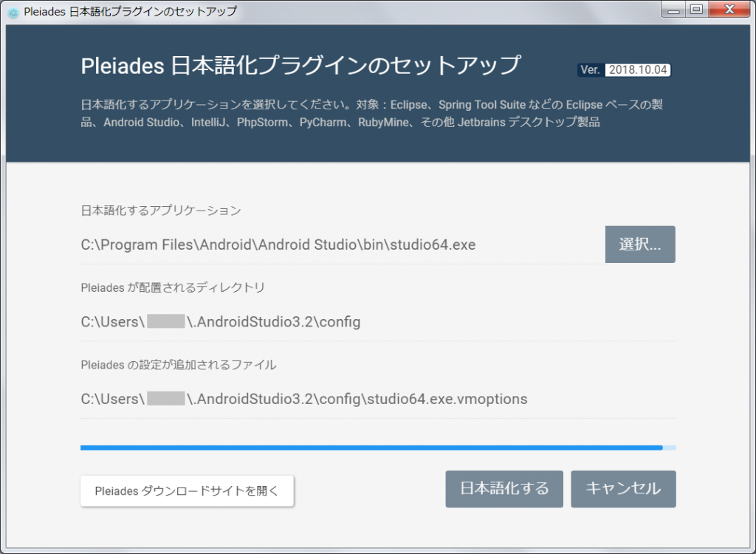756x554 pixels.
Task: Maximize the setup window
Action: pyautogui.click(x=695, y=10)
